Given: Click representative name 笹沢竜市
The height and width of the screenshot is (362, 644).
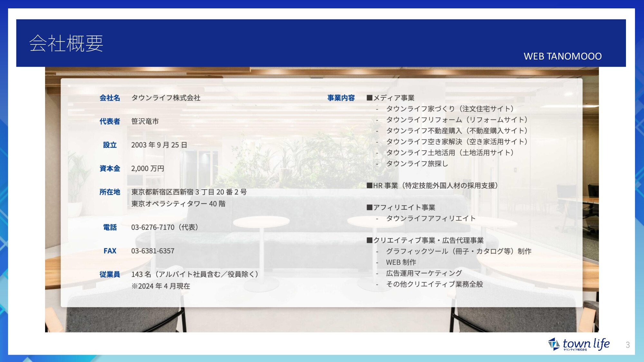Looking at the screenshot, I should 145,121.
